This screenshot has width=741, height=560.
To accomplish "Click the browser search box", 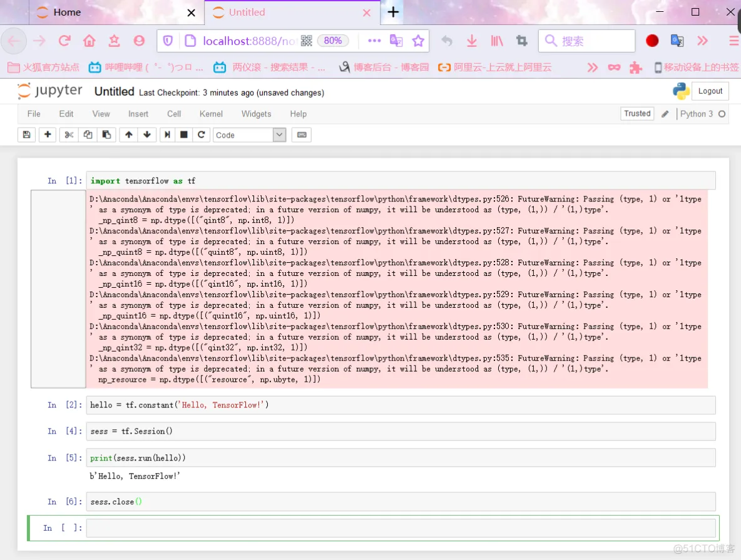I will point(586,41).
